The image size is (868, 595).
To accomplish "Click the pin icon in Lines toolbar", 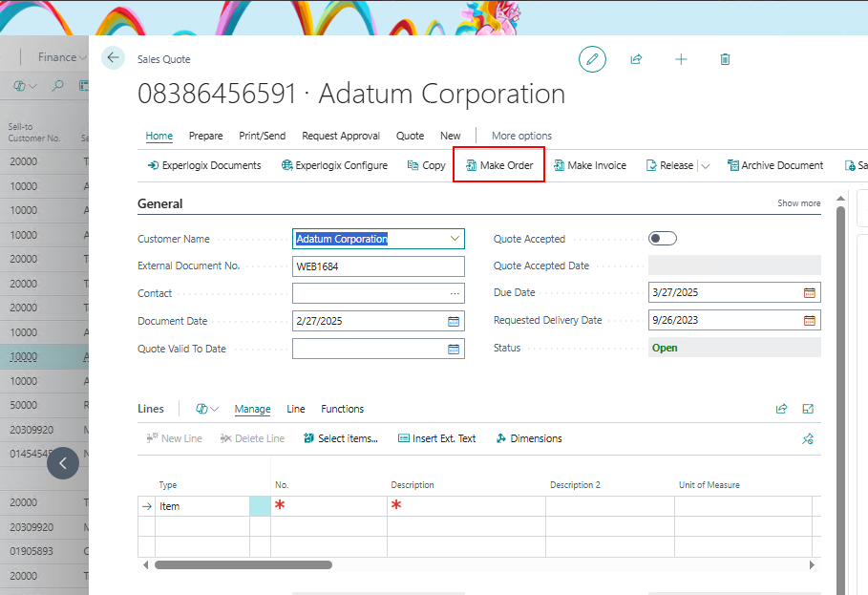I will click(x=808, y=439).
